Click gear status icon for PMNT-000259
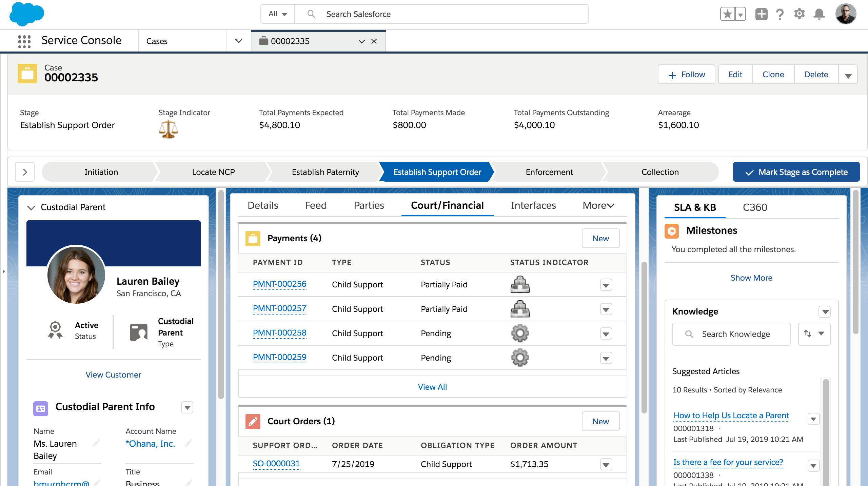Image resolution: width=868 pixels, height=486 pixels. (520, 358)
